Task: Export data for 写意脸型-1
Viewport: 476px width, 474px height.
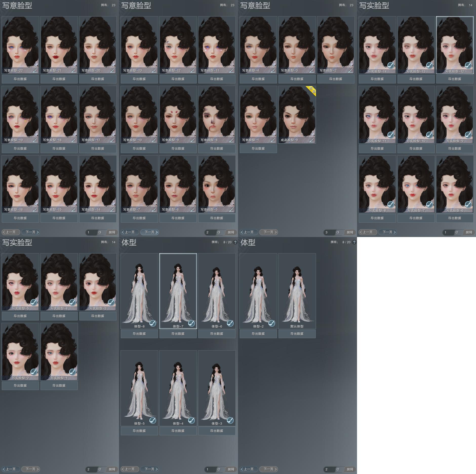Action: (258, 149)
